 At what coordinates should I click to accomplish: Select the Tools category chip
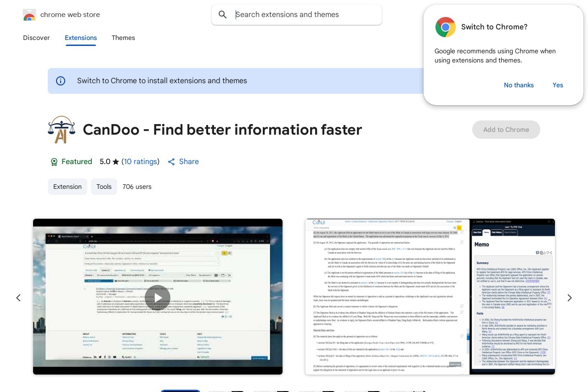coord(104,187)
